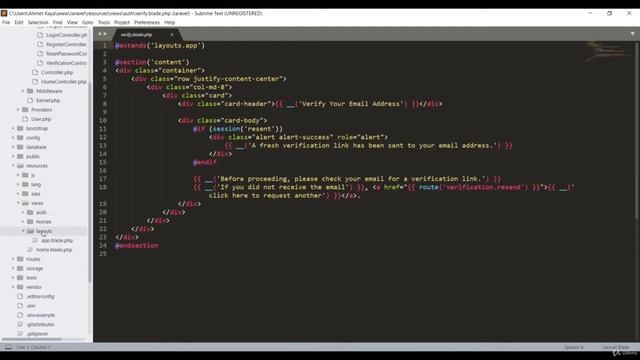Viewport: 640px width, 360px height.
Task: Open the Project menu
Action: point(122,22)
